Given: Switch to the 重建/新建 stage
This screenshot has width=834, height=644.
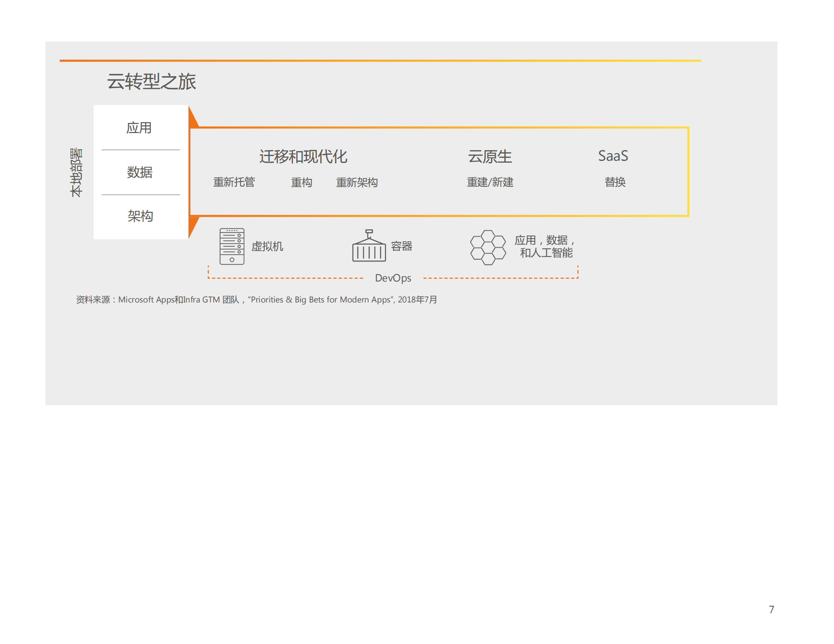Looking at the screenshot, I should [490, 182].
